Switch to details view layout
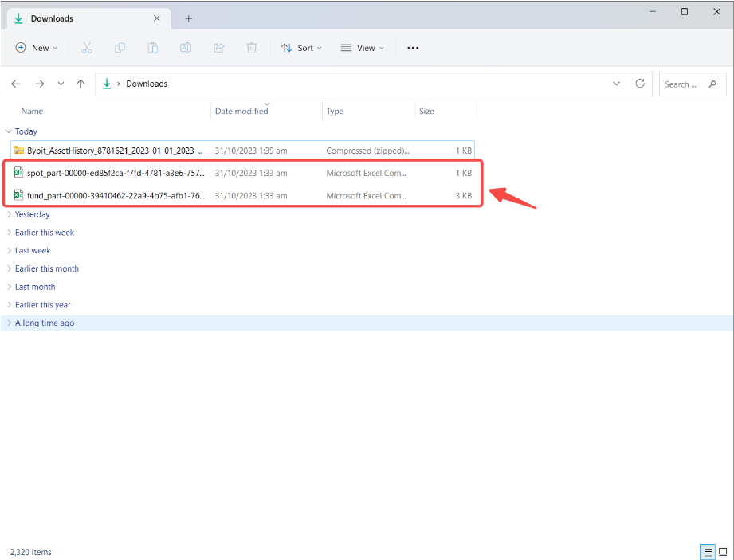The image size is (734, 560). point(707,552)
